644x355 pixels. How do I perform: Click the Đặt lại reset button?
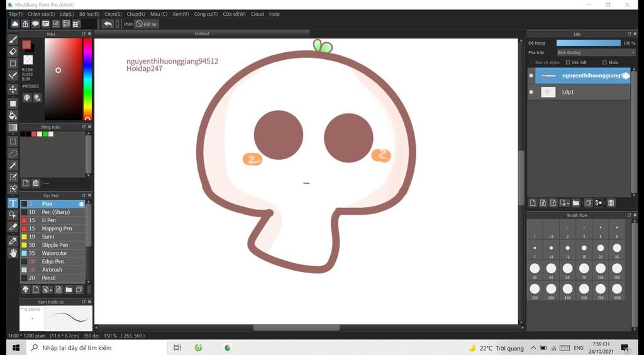pos(147,24)
